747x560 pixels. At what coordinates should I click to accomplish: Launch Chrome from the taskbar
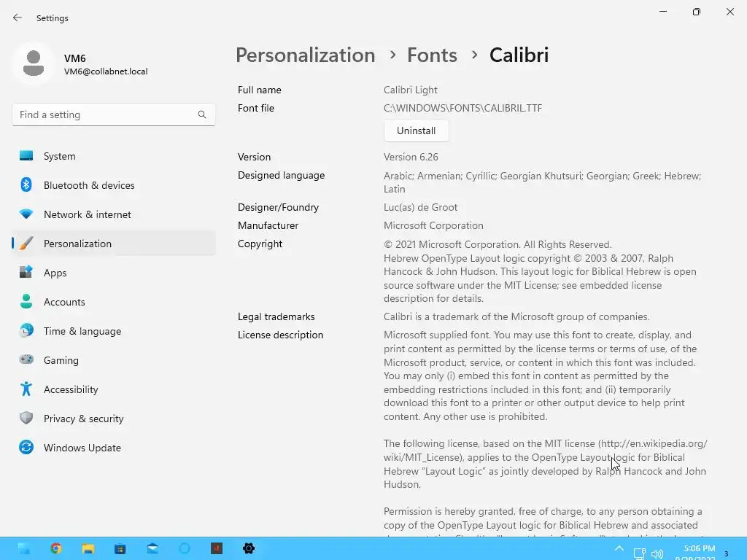(x=56, y=548)
